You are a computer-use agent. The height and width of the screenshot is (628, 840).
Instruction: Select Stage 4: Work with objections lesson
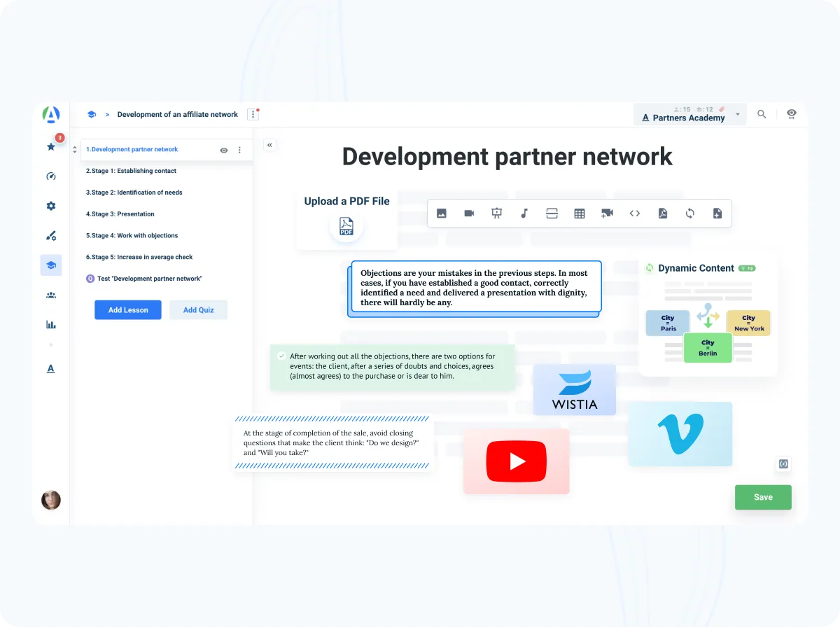point(132,236)
